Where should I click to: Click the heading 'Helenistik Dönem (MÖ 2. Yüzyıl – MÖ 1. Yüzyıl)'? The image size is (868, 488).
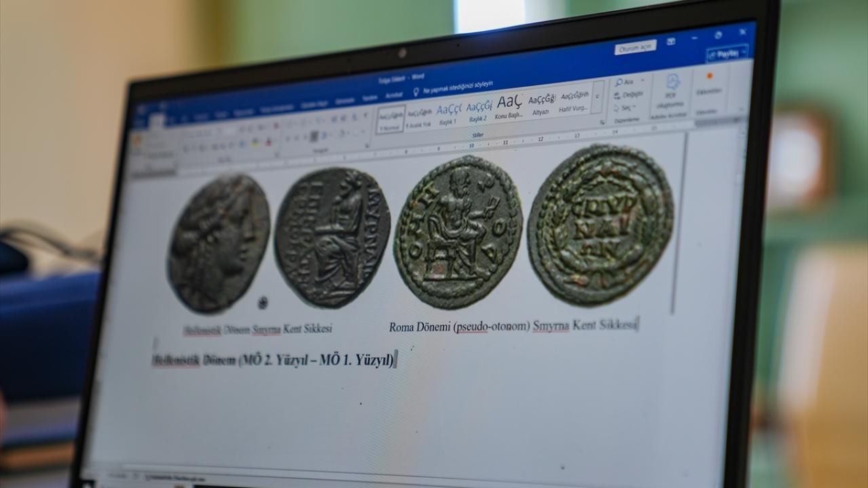pyautogui.click(x=273, y=360)
